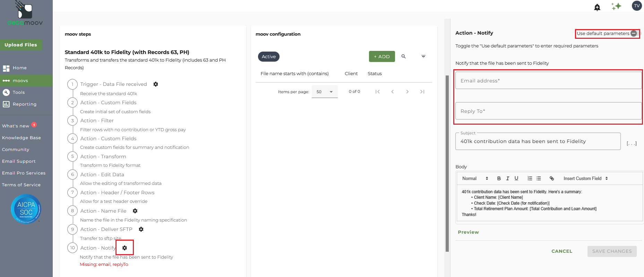Open settings gear for Action - Notify
The height and width of the screenshot is (277, 644).
pos(125,248)
